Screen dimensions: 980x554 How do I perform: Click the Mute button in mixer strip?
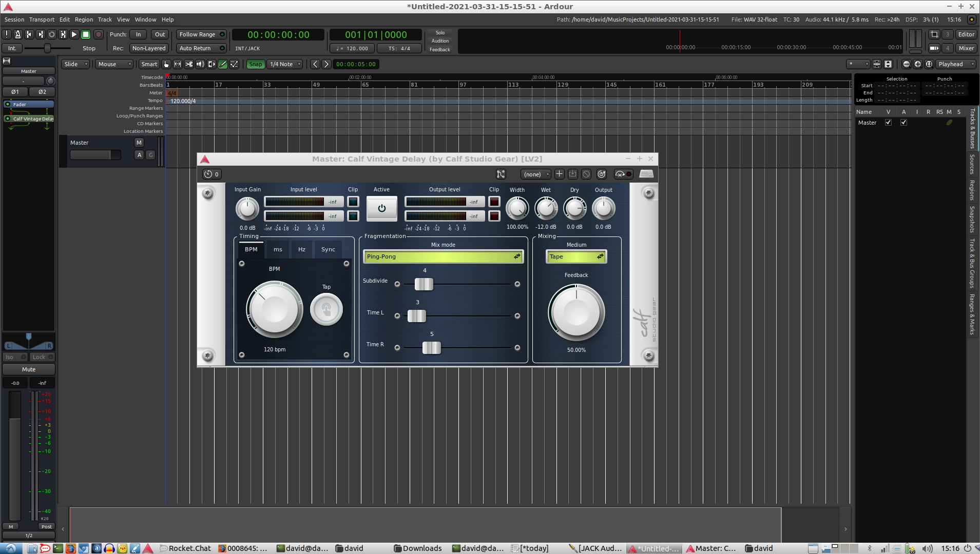point(29,369)
